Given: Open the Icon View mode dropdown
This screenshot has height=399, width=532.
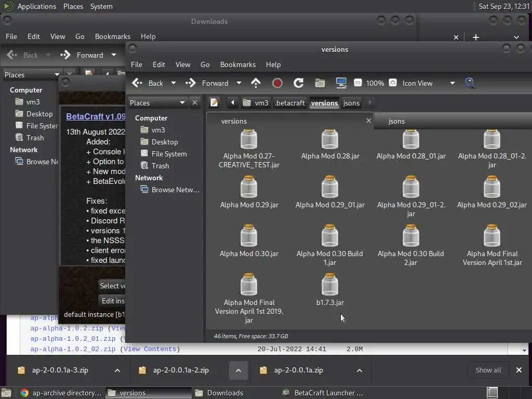Looking at the screenshot, I should [429, 83].
